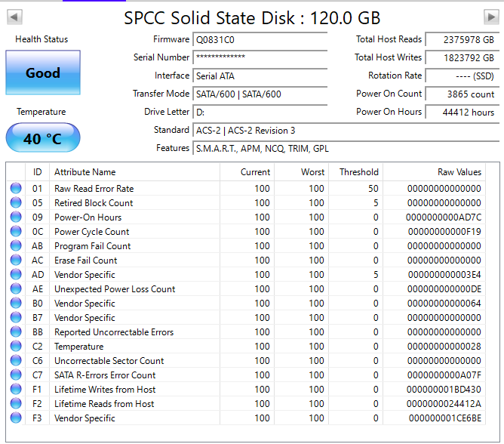
Task: Click the status orb for Raw Read Error Rate
Action: pos(16,189)
